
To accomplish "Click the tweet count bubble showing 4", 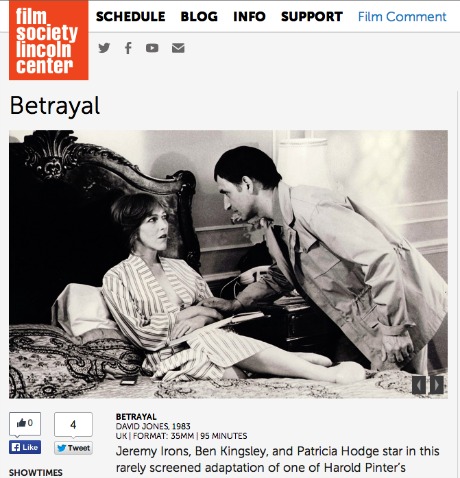I will [x=73, y=424].
